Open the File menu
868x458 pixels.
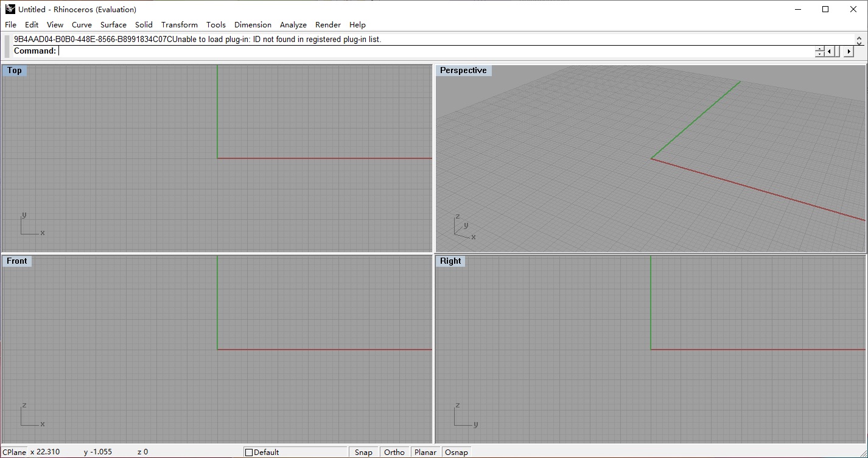click(x=10, y=25)
